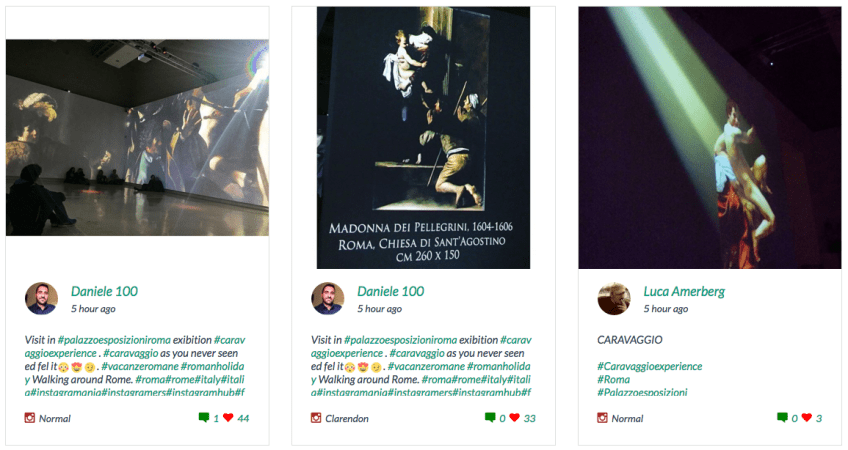Open Luca Amerberg's profile avatar
848x450 pixels.
point(614,299)
